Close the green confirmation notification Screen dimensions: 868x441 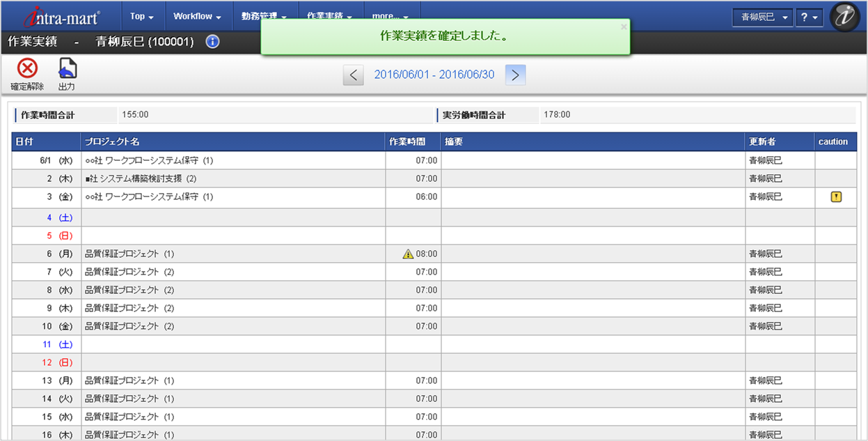(x=623, y=26)
